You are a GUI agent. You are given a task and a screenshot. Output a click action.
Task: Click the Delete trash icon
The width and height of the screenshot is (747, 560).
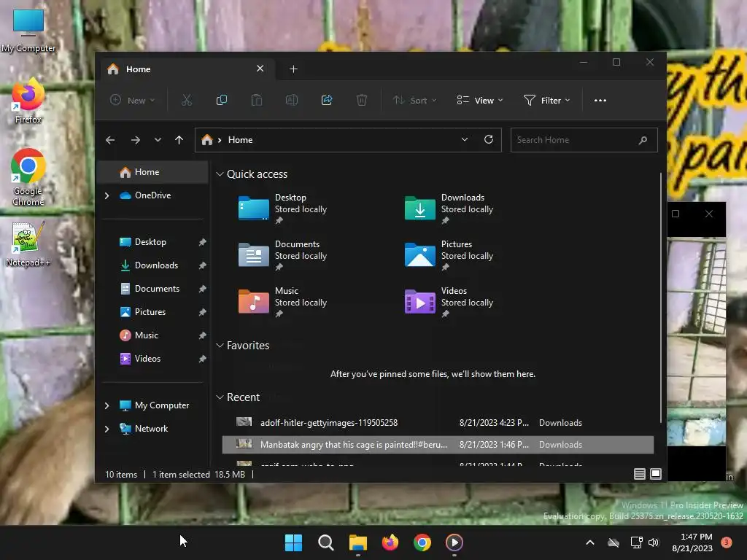[x=362, y=101]
